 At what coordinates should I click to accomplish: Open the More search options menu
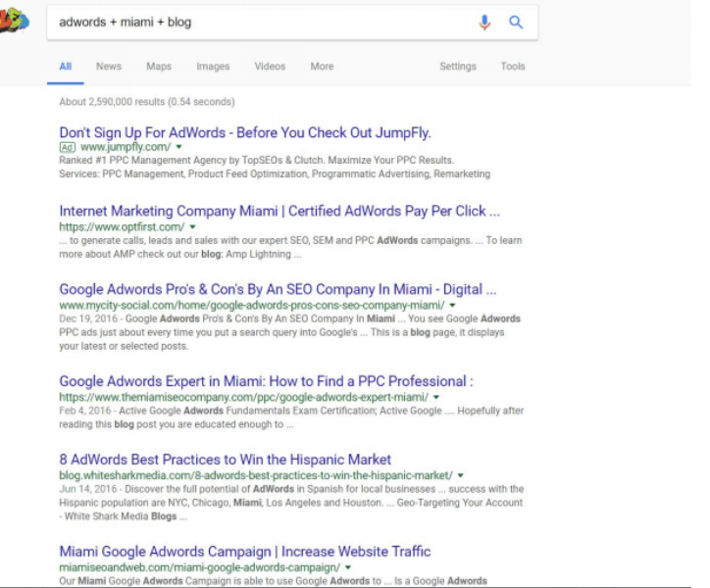click(322, 67)
